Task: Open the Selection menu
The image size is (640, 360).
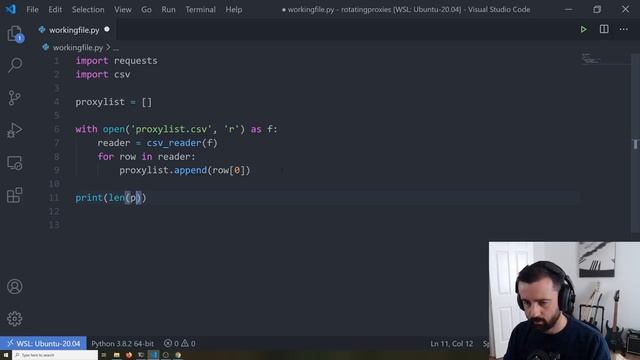Action: 88,9
